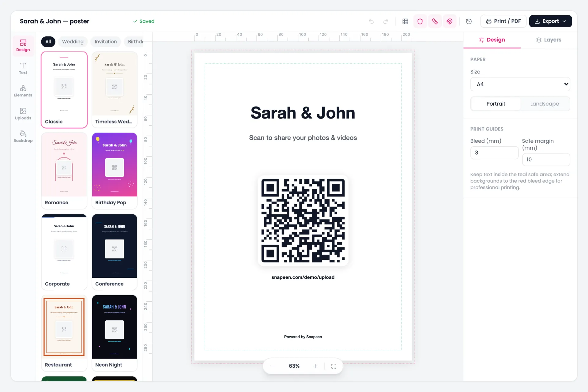Select the QR code on the poster
The image size is (588, 392).
(303, 221)
